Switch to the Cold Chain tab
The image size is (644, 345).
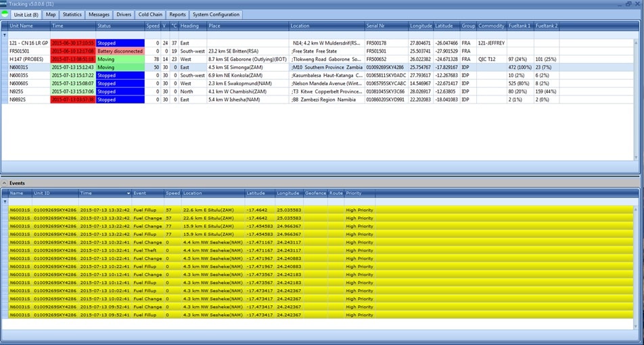[x=150, y=14]
